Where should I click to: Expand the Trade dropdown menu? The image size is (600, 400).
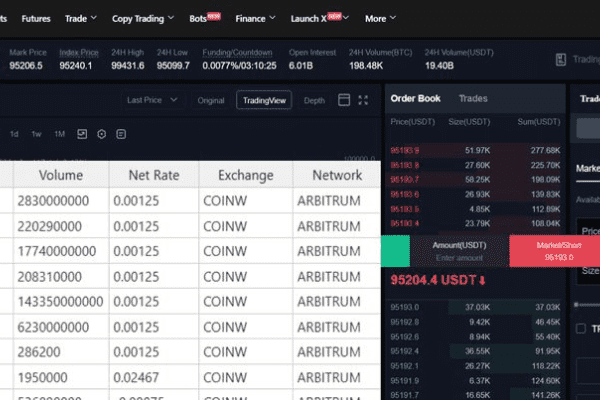pos(80,18)
